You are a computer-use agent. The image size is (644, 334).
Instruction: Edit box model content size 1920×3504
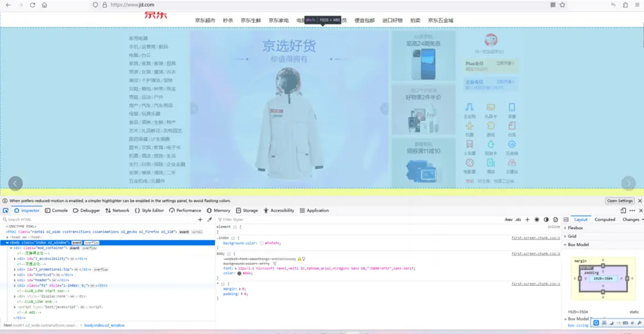pos(602,278)
